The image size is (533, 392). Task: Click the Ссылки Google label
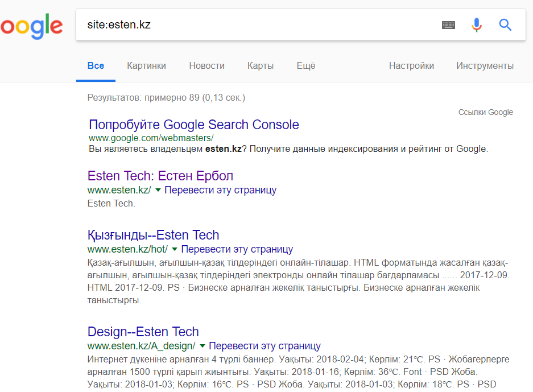click(x=485, y=112)
